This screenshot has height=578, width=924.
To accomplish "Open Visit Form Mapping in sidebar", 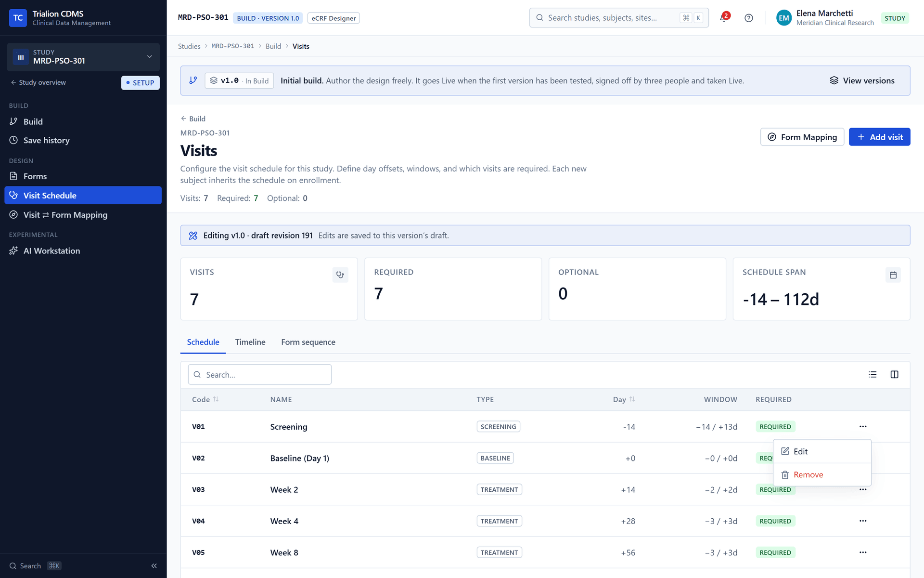I will click(83, 215).
